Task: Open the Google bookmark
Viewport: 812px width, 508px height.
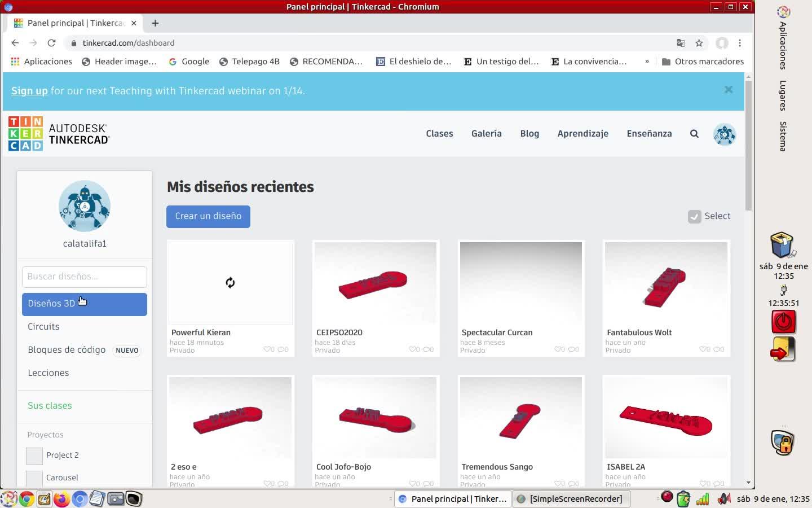Action: [x=189, y=62]
